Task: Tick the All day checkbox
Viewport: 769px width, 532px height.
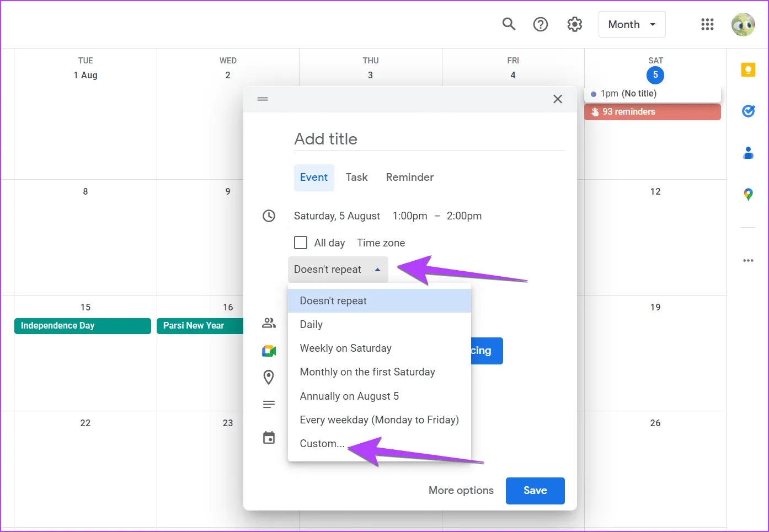Action: coord(301,243)
